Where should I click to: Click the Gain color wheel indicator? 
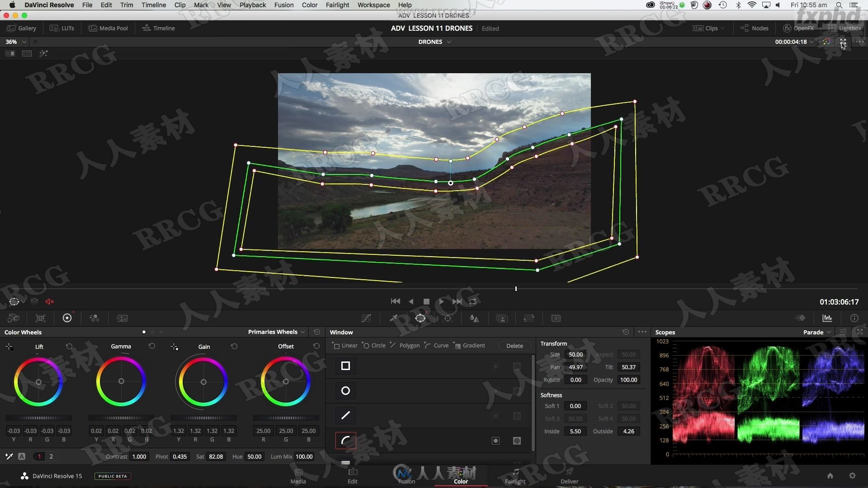pos(203,381)
